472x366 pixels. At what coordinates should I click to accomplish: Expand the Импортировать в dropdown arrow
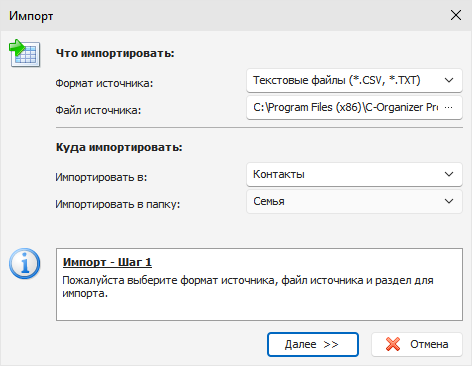point(449,174)
